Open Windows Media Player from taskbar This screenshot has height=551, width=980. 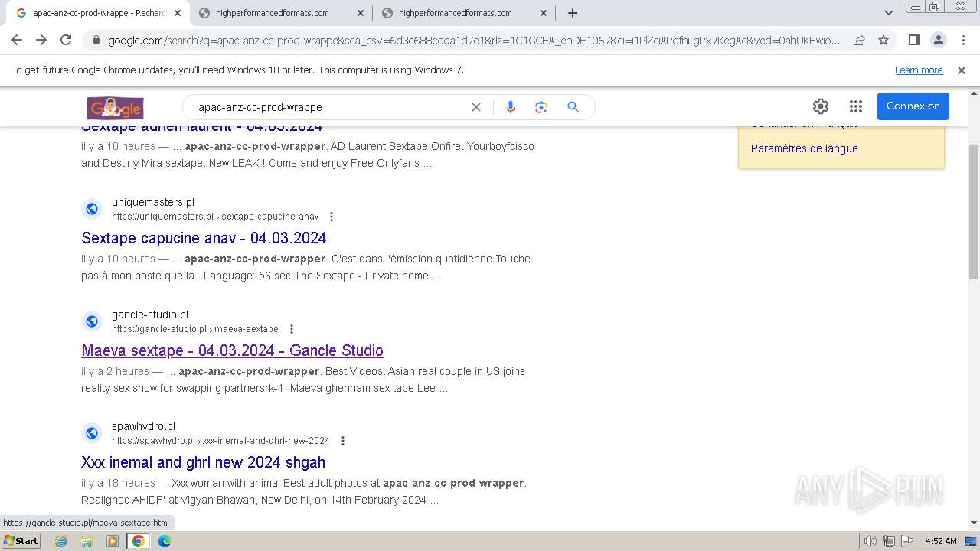click(113, 541)
